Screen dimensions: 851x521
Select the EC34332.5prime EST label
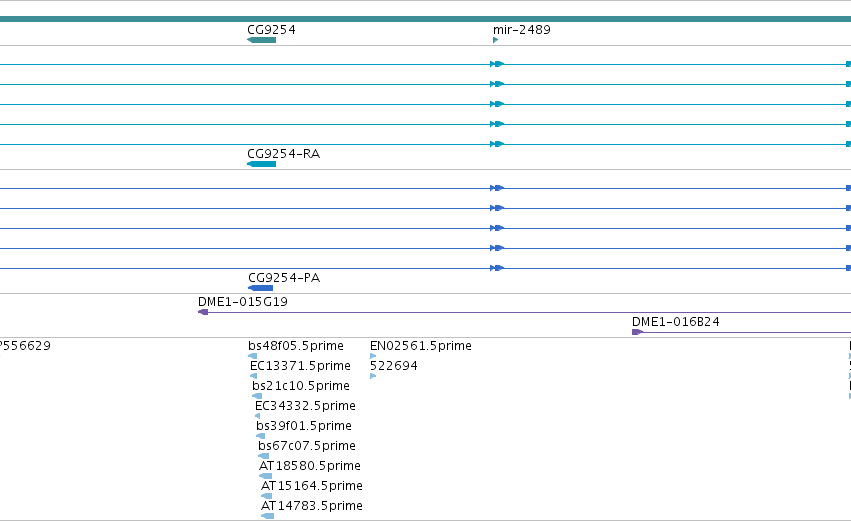[x=305, y=406]
